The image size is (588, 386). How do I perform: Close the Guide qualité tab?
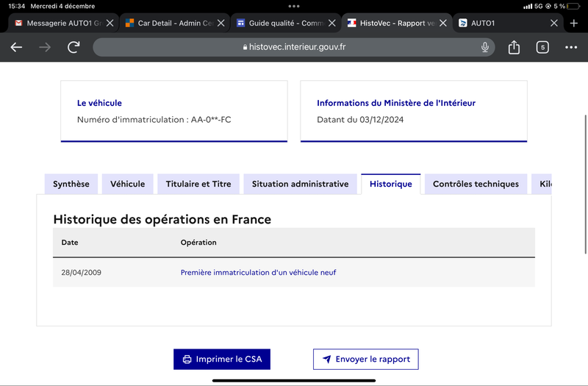point(332,24)
